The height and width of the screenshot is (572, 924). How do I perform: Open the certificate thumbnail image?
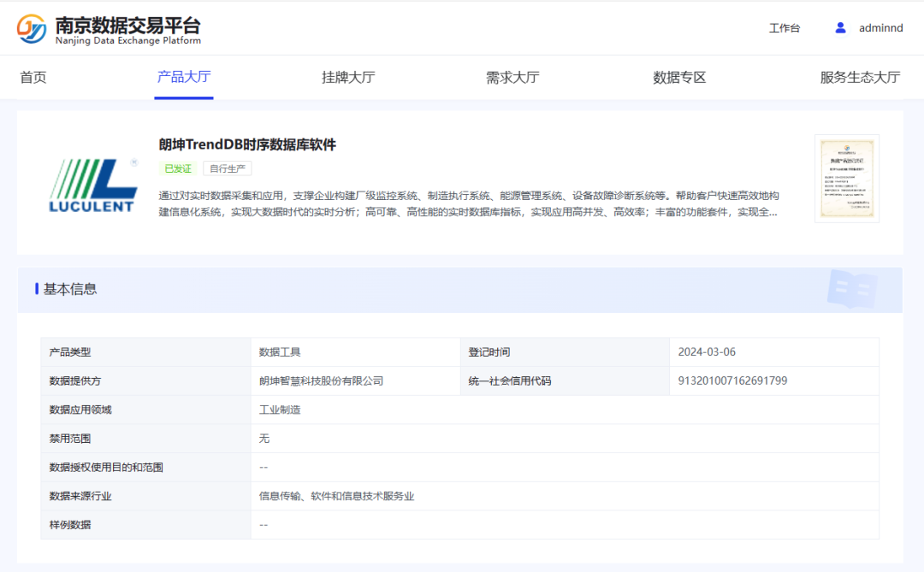[x=845, y=179]
